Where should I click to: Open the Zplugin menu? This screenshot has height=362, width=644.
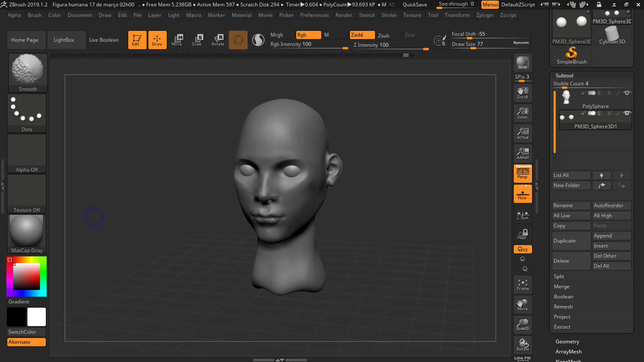tap(484, 15)
